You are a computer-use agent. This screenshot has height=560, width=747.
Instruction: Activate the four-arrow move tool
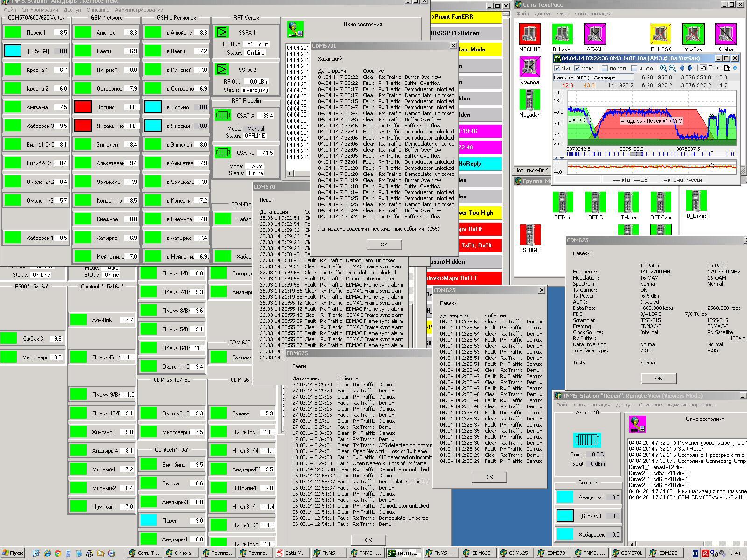coord(719,68)
